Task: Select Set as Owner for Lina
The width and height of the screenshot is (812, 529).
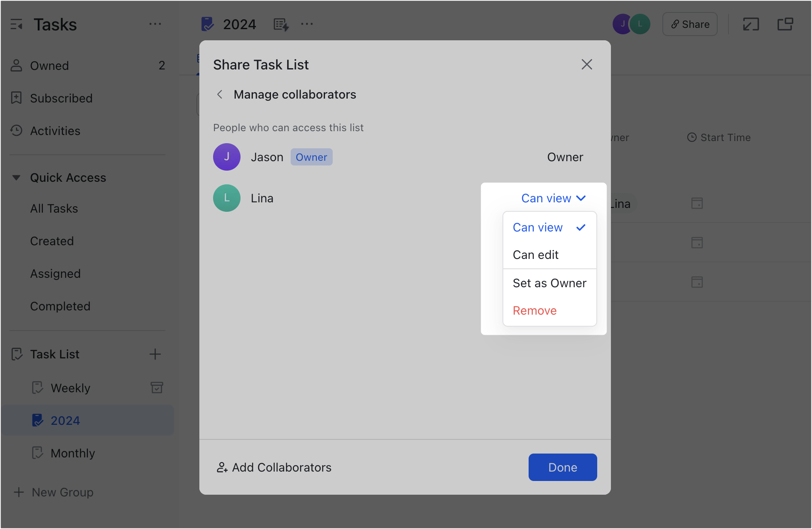Action: coord(550,283)
